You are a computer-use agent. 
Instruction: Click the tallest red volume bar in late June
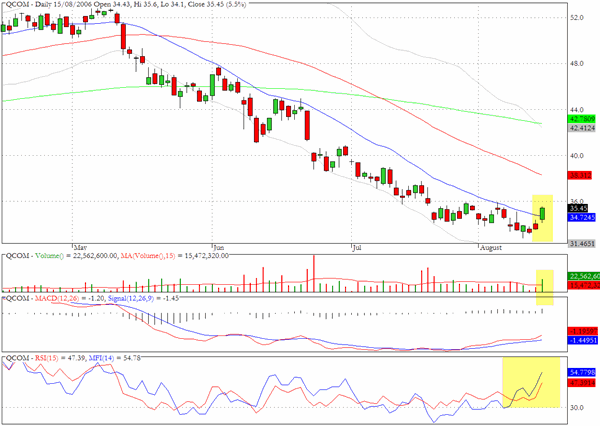[x=314, y=273]
